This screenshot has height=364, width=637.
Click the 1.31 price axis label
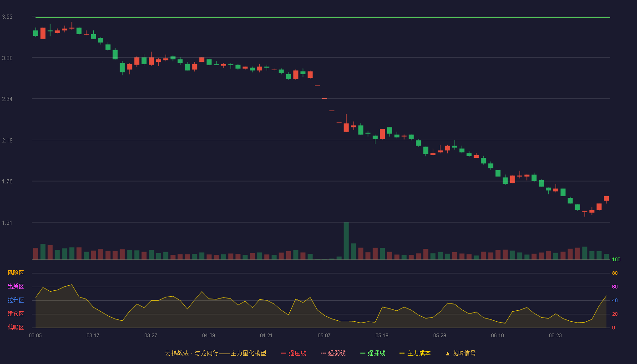tap(7, 222)
